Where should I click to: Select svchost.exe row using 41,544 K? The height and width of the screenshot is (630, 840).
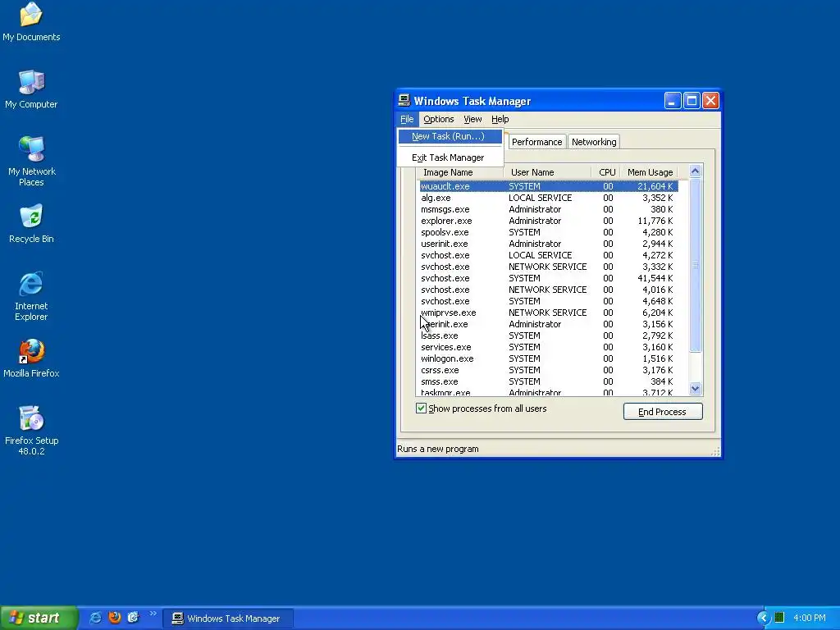549,279
